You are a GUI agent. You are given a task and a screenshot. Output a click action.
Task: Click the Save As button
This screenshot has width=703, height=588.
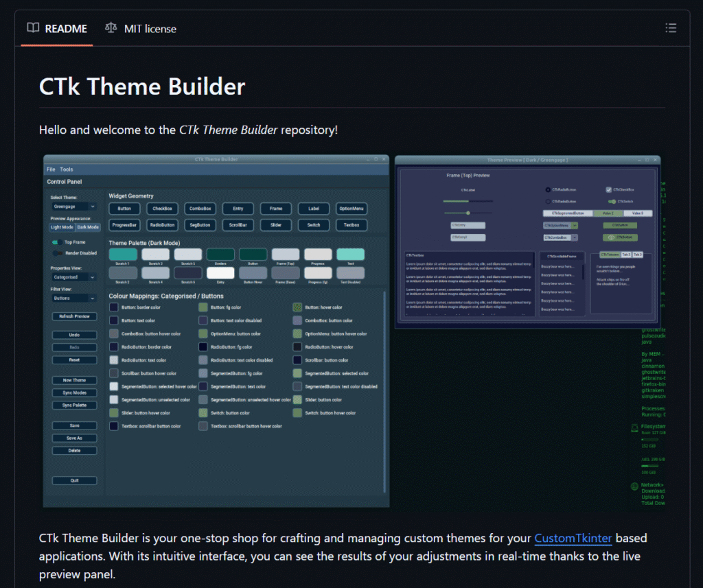74,438
